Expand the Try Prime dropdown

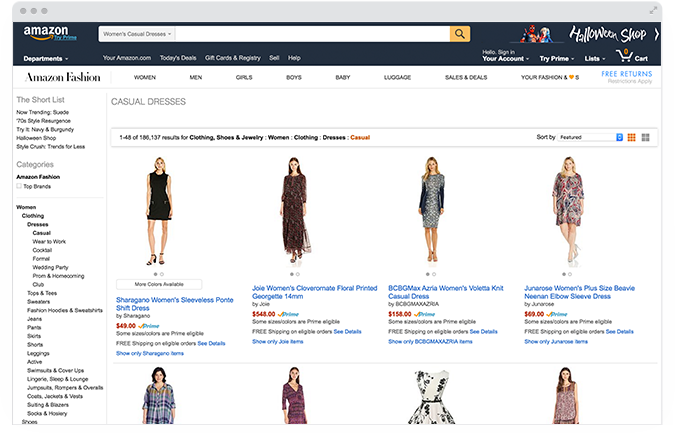557,59
